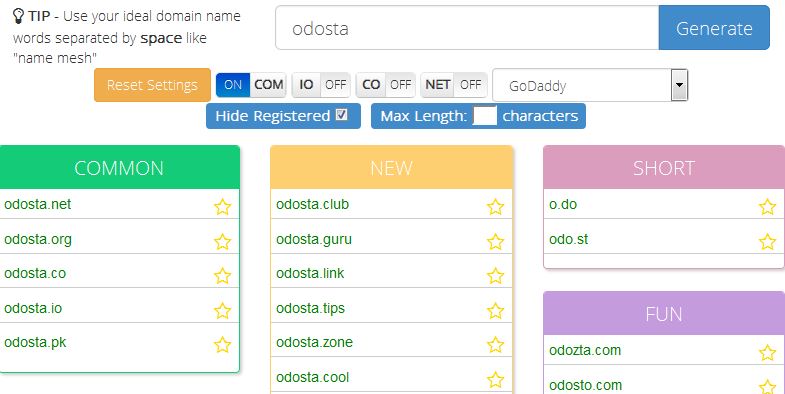Image resolution: width=785 pixels, height=394 pixels.
Task: Turn on the IO extension toggle
Action: pos(320,85)
